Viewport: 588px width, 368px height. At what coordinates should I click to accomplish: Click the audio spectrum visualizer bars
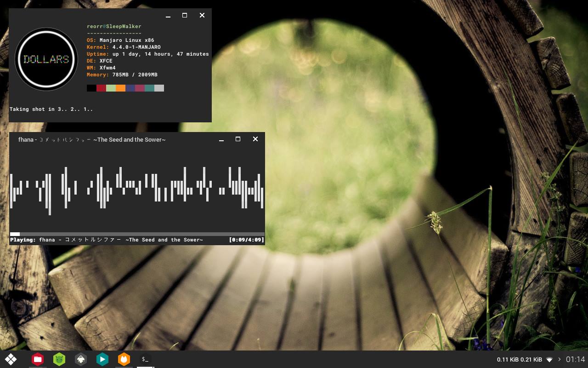click(137, 190)
